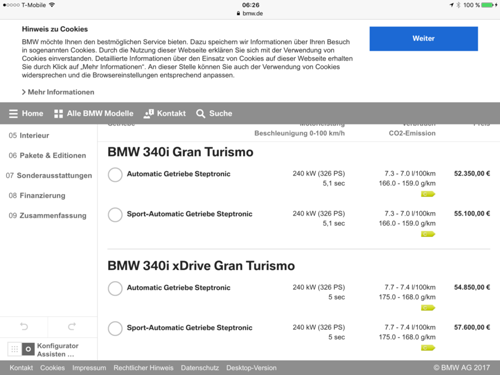
Task: Select 340i xDrive Automatic Getriebe Steptronic
Action: [x=115, y=288]
